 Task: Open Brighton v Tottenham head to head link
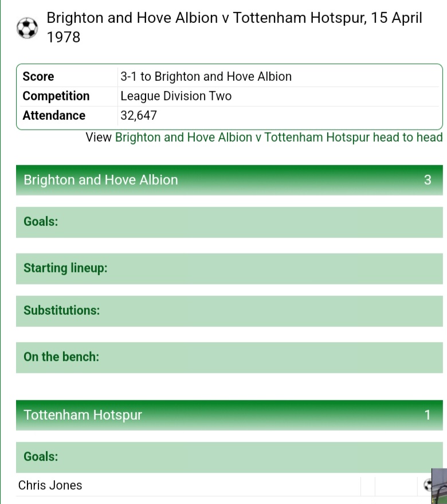pos(279,138)
